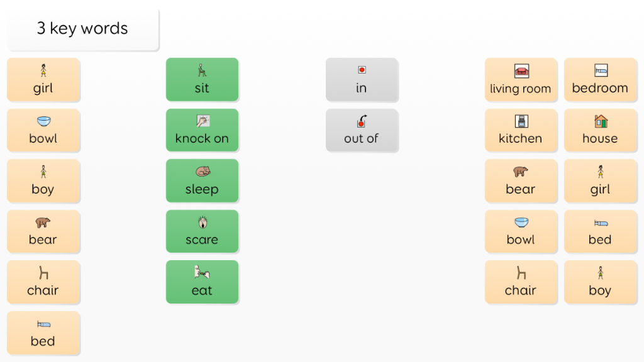Tap the 'scare' verb card
This screenshot has height=362, width=644.
tap(202, 231)
